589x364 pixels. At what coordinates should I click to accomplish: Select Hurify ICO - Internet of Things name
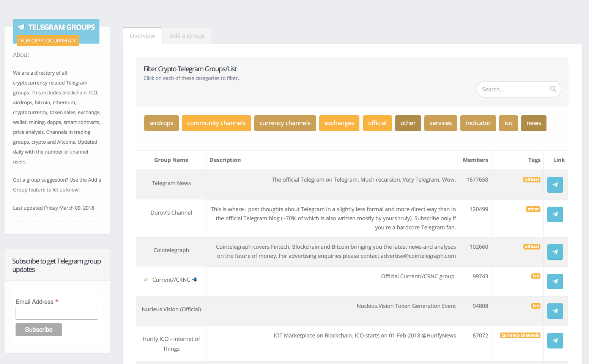point(171,344)
